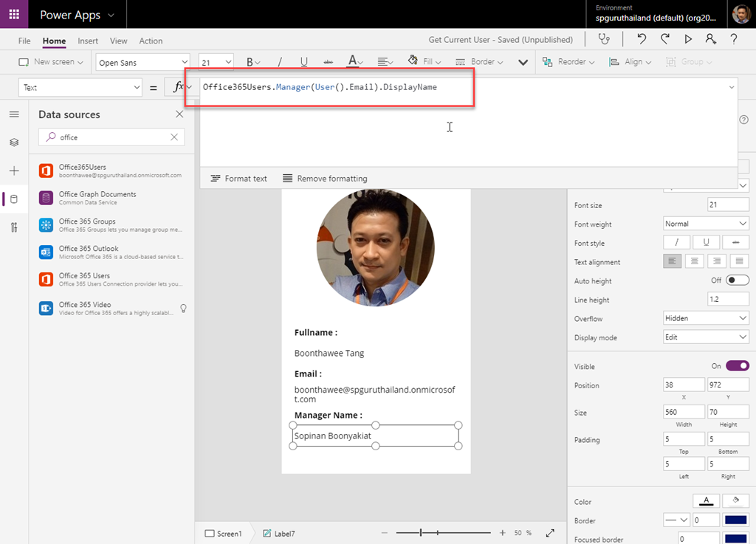
Task: Set Text alignment to justify
Action: pyautogui.click(x=740, y=261)
